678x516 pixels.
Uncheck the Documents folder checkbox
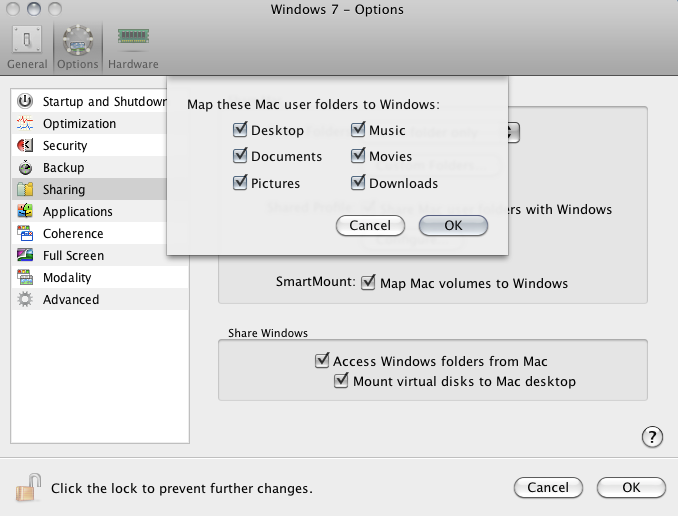(240, 155)
